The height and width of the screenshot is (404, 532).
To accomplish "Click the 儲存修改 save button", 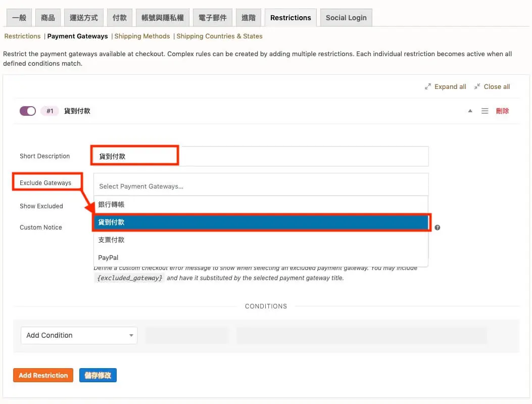I will (x=98, y=375).
